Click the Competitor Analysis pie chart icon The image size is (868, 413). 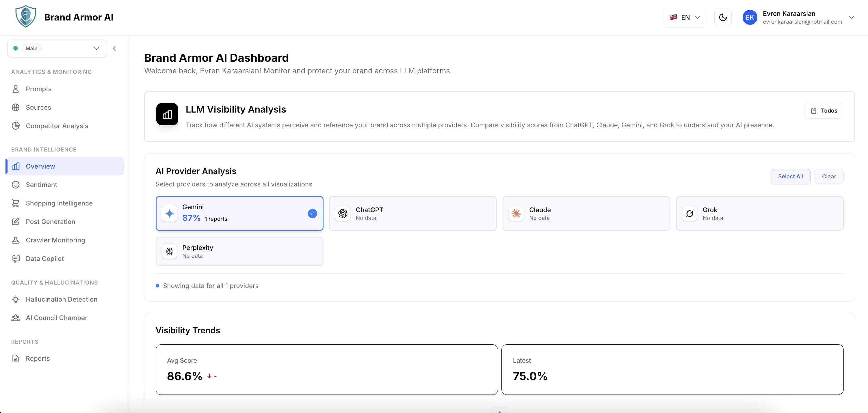(16, 126)
